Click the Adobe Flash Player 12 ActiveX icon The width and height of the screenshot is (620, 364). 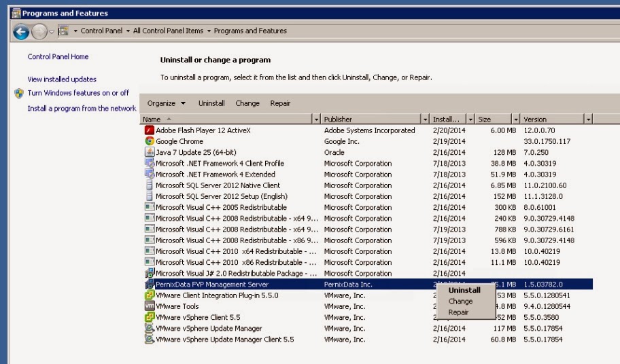[149, 130]
